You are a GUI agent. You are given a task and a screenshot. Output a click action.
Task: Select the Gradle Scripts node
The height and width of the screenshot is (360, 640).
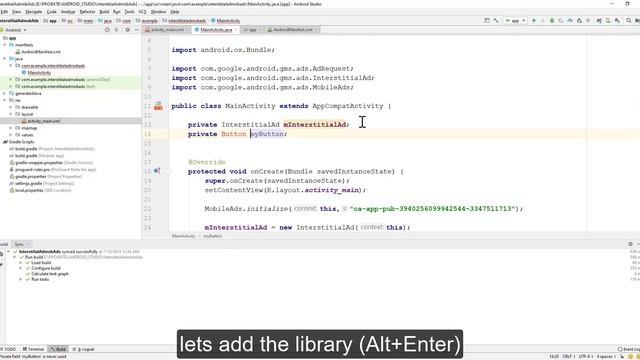(x=22, y=142)
